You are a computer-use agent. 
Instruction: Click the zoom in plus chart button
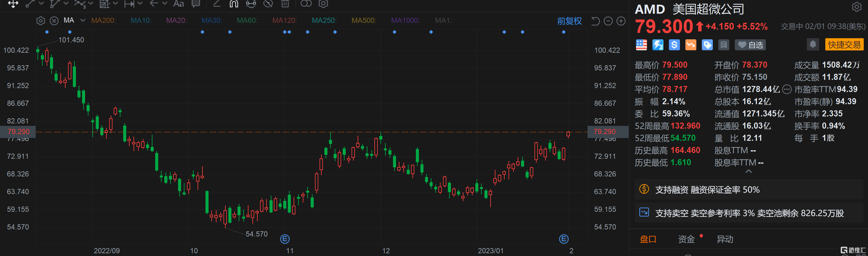point(621,21)
